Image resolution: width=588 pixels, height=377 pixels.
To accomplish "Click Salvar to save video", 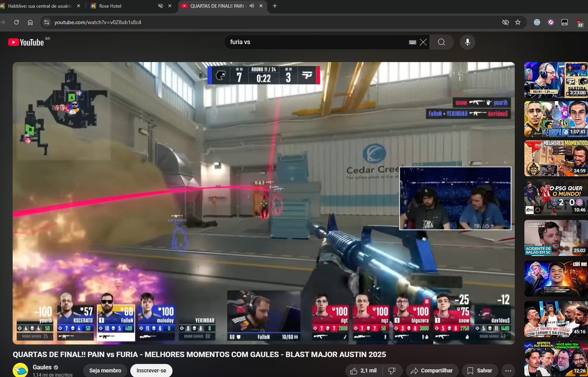I will pos(480,370).
